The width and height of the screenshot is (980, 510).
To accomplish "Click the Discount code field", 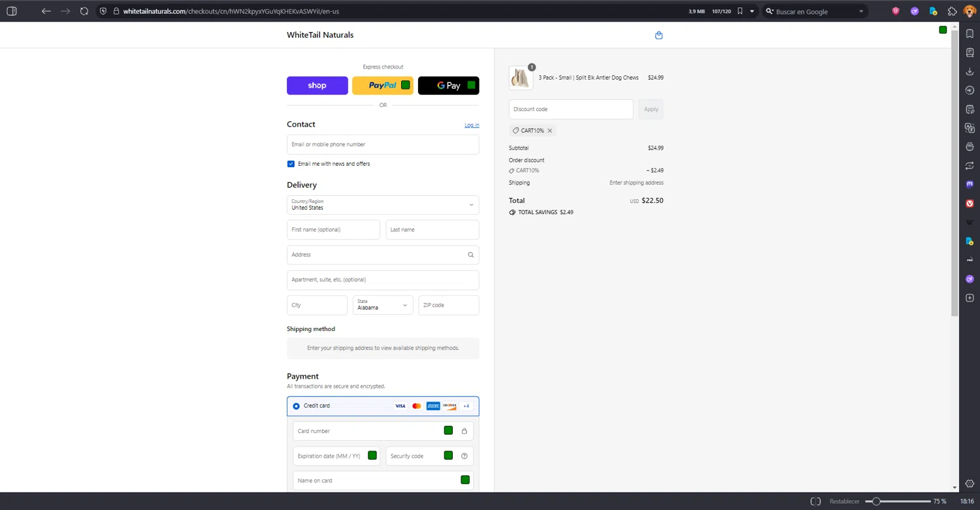I will pyautogui.click(x=571, y=109).
